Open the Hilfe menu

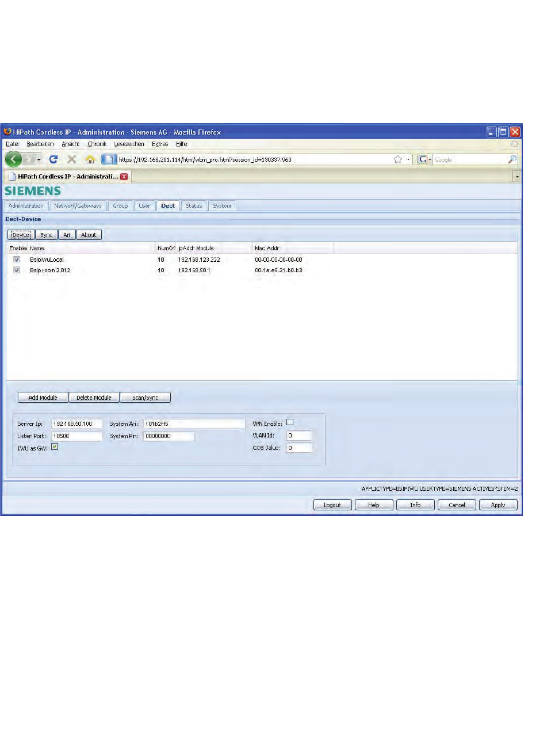click(182, 144)
